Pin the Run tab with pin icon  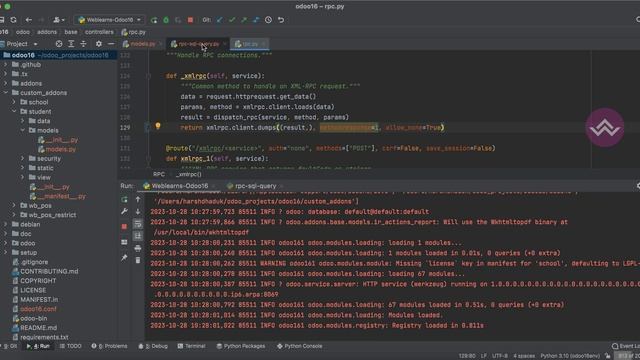[x=124, y=258]
